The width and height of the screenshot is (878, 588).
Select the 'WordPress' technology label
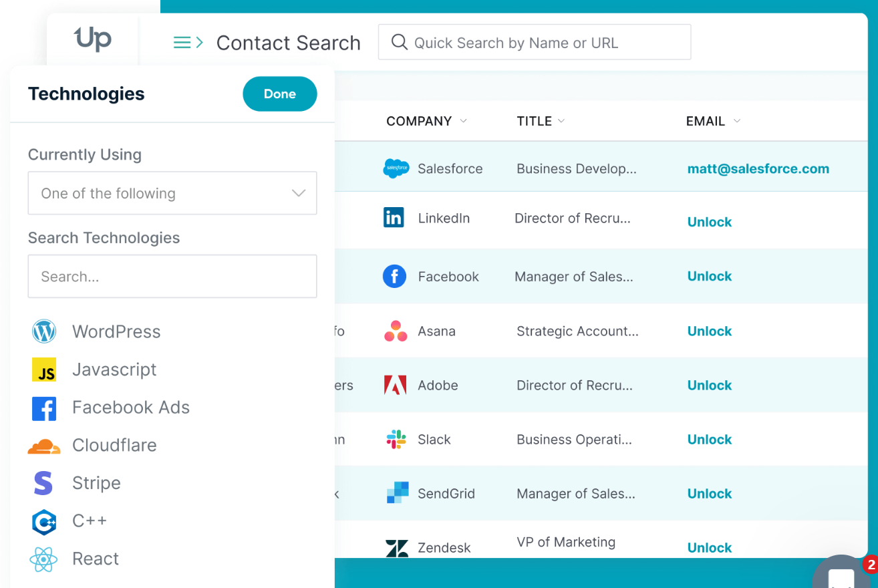pos(116,331)
